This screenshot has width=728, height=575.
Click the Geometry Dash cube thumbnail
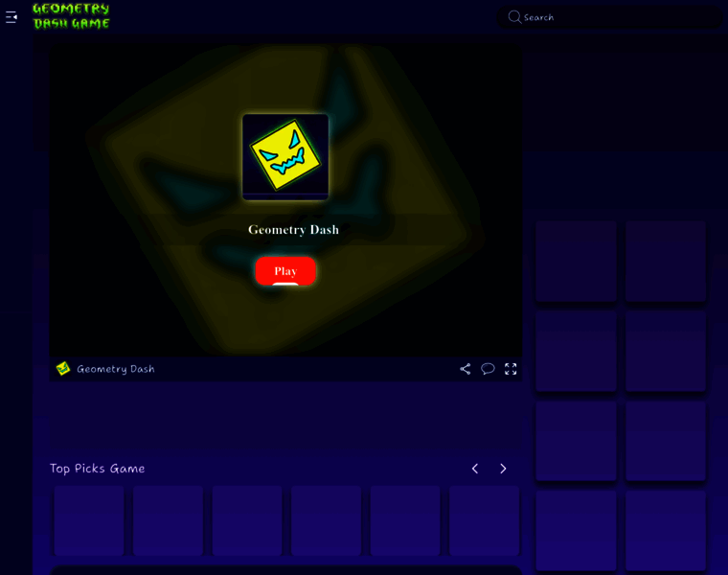tap(285, 157)
